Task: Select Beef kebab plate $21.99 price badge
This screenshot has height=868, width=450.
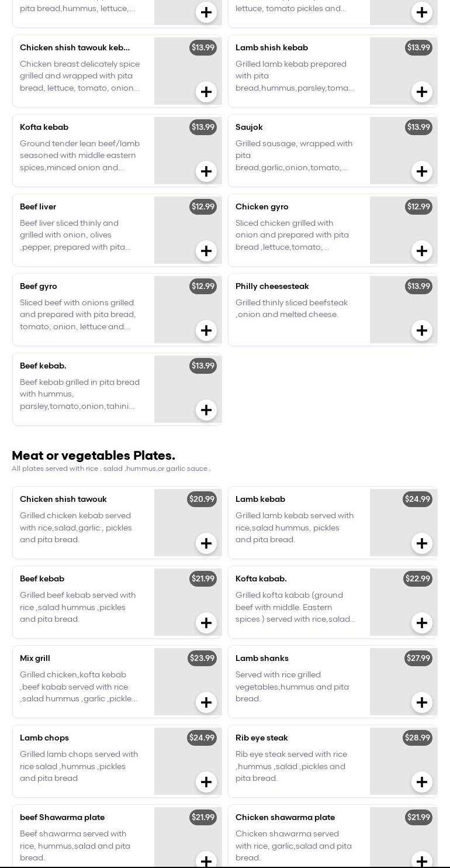Action: [x=203, y=578]
